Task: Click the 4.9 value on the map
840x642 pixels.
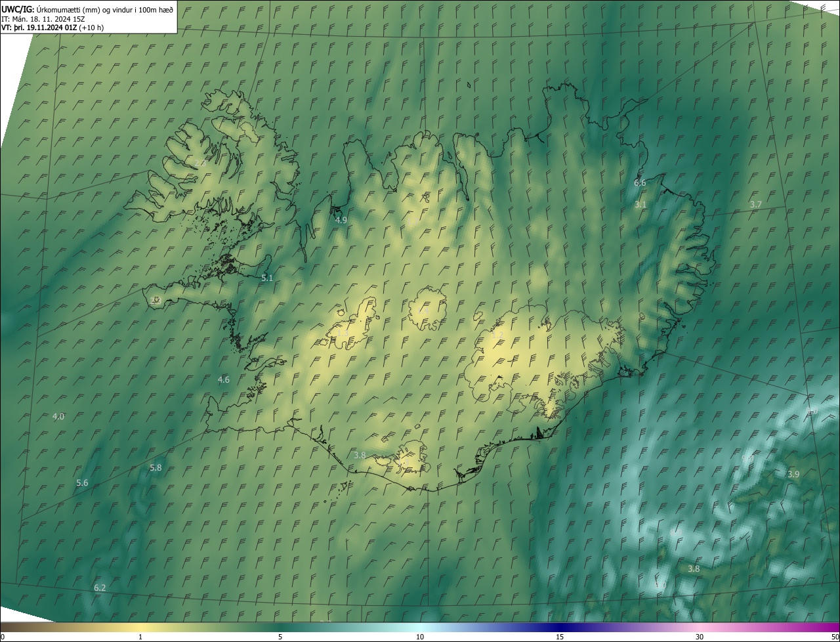Action: click(x=341, y=221)
